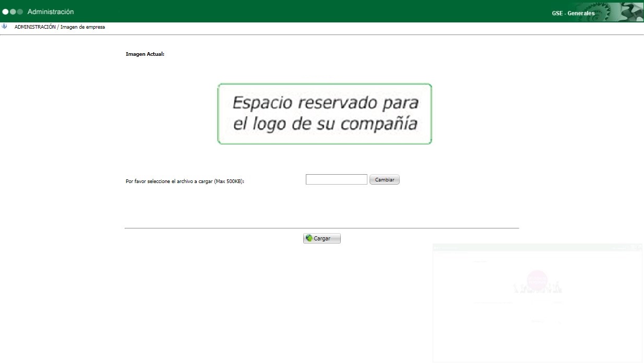Click the rightmost pale circle icon in the header bar
Viewport: 644px width, 364px height.
coord(20,11)
